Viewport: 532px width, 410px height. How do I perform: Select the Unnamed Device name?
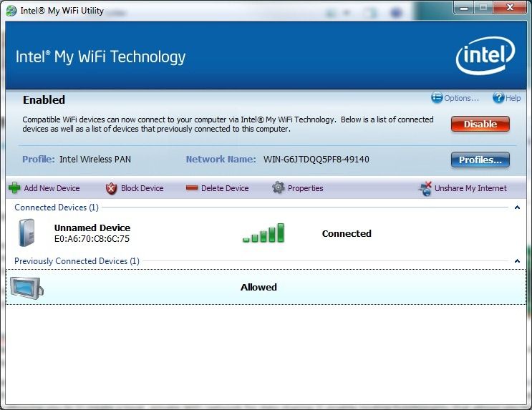click(x=92, y=228)
